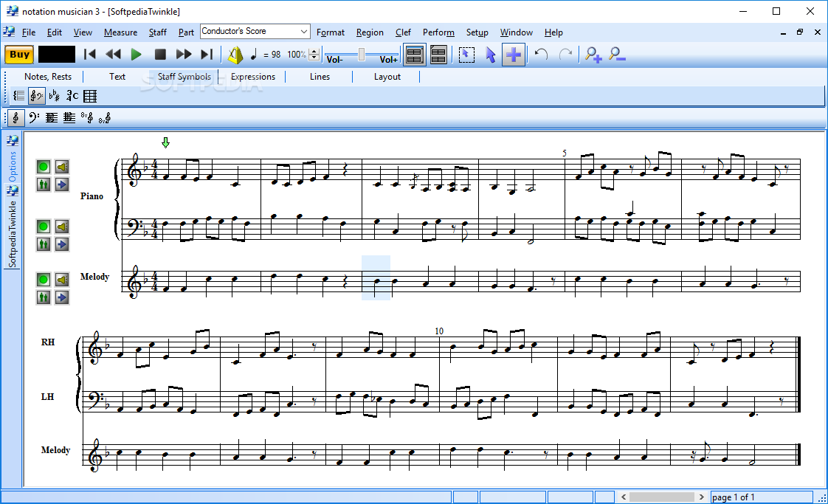Select the treble clef tool
Image resolution: width=828 pixels, height=504 pixels.
(x=15, y=118)
